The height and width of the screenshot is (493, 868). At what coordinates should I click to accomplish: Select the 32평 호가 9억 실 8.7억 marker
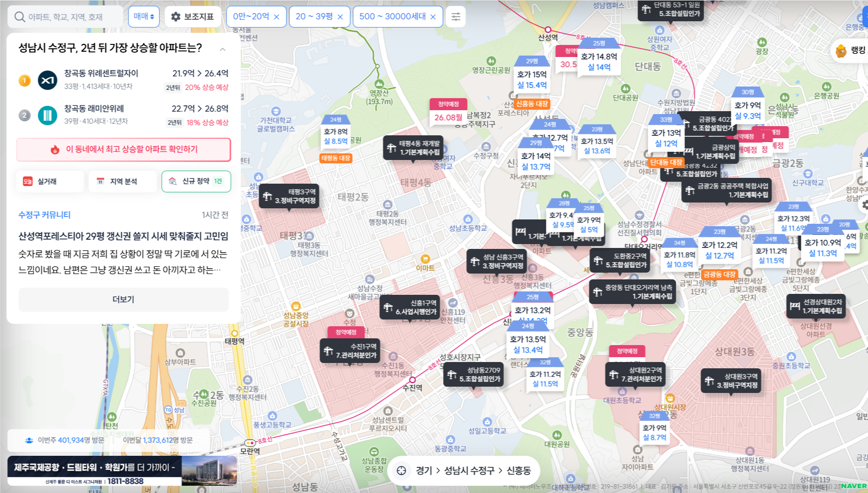(x=655, y=428)
